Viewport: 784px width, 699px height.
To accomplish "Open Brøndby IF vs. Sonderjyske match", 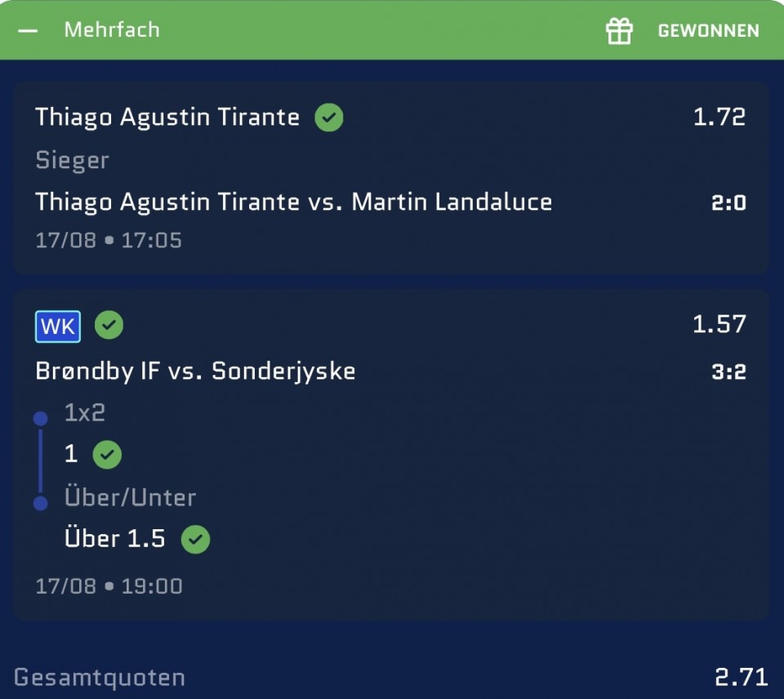I will point(195,372).
